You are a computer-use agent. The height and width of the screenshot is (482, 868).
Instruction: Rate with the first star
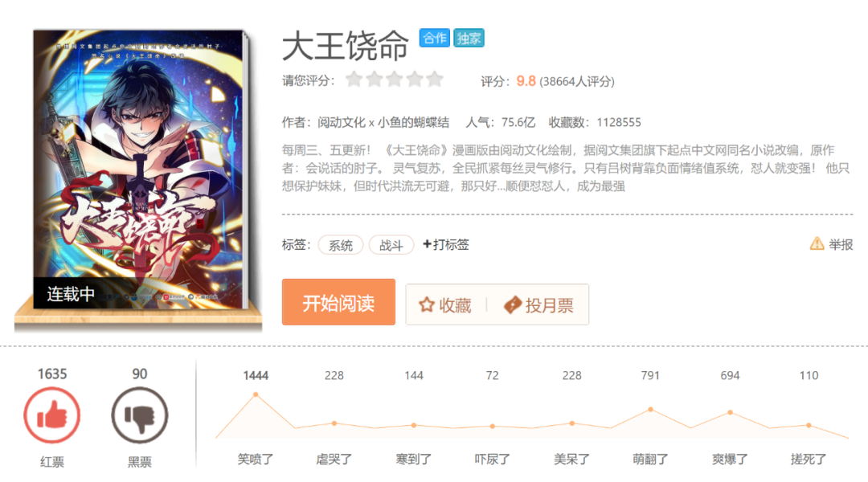354,80
